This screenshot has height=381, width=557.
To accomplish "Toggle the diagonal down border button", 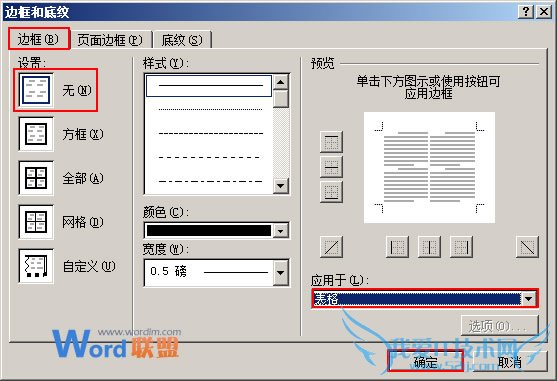I will pos(527,247).
